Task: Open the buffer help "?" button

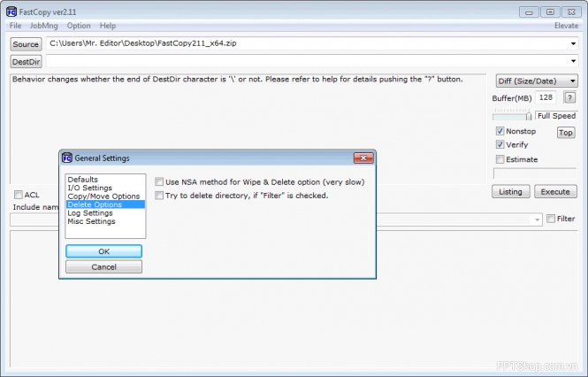Action: (569, 98)
